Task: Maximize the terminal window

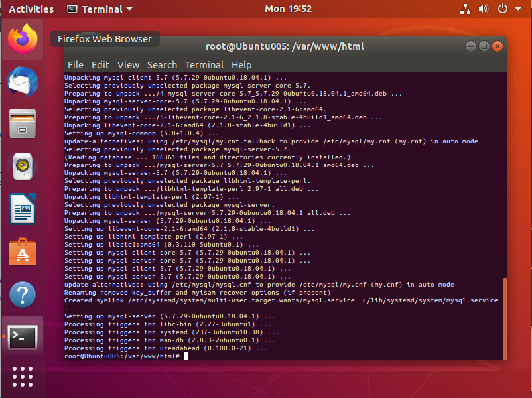Action: [x=484, y=46]
